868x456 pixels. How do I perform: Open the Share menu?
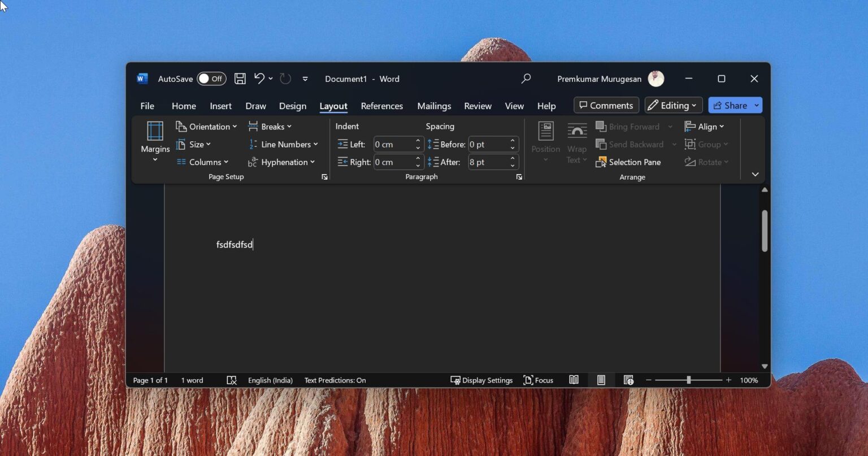[x=731, y=105]
